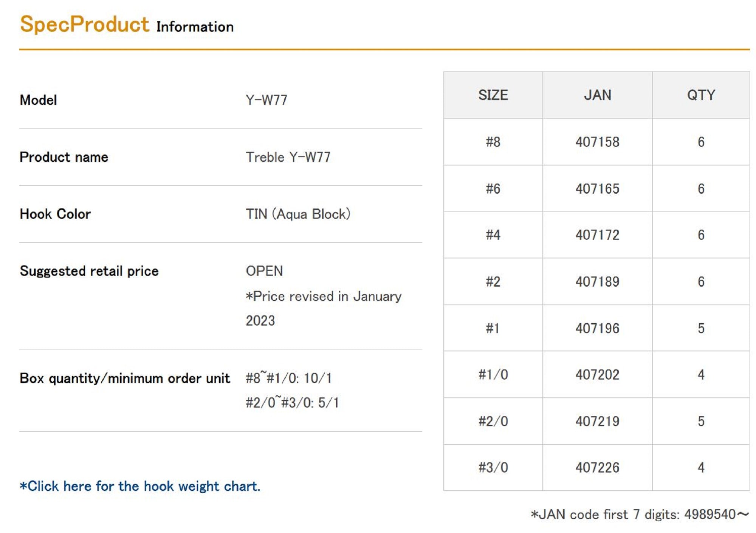
Task: Click the TIN (Aqua Block) hook color text
Action: click(298, 214)
